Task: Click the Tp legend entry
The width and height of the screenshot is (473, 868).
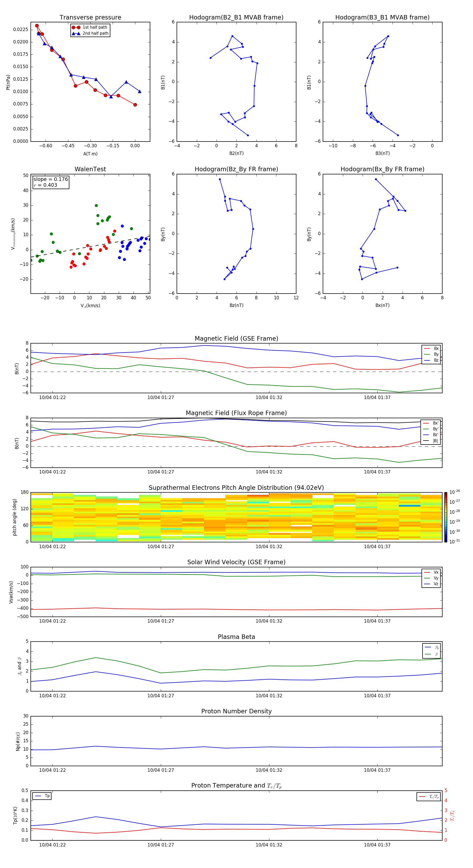Action: [x=42, y=796]
